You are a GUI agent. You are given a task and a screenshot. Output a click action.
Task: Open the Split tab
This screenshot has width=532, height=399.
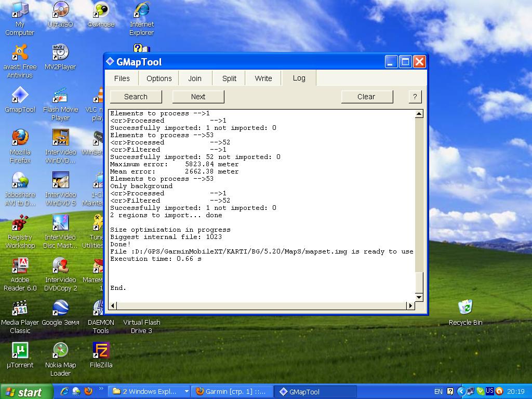tap(229, 78)
